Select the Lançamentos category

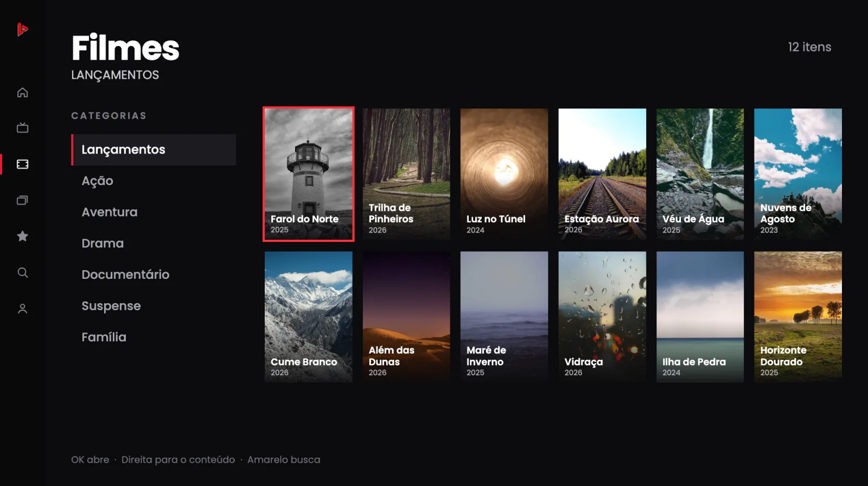pyautogui.click(x=154, y=150)
